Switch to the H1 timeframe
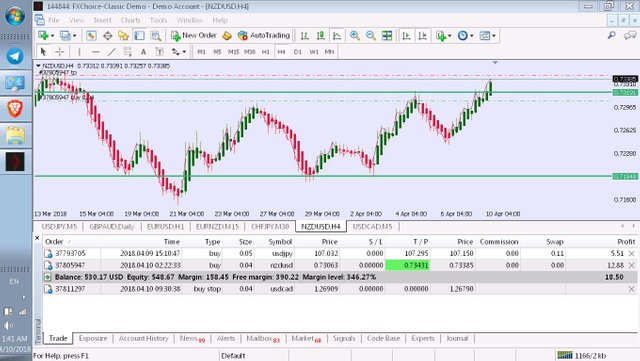 [x=266, y=52]
